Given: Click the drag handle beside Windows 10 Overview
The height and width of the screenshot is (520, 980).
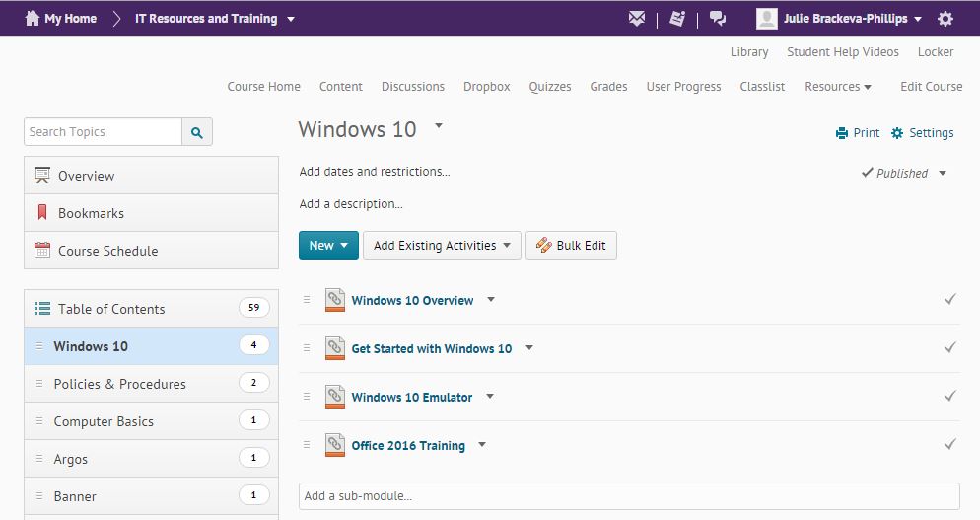Looking at the screenshot, I should coord(307,300).
